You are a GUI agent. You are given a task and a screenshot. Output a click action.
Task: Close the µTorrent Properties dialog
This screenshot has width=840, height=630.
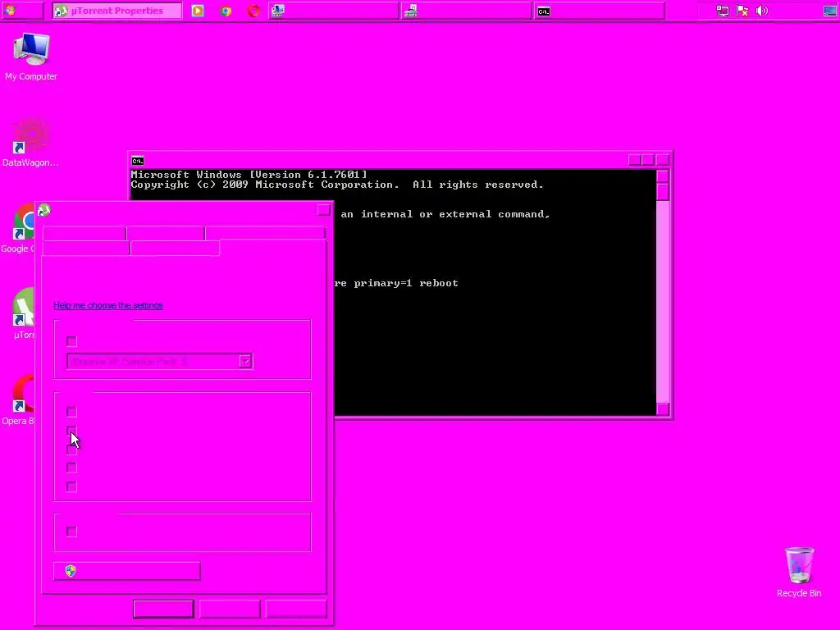[323, 210]
